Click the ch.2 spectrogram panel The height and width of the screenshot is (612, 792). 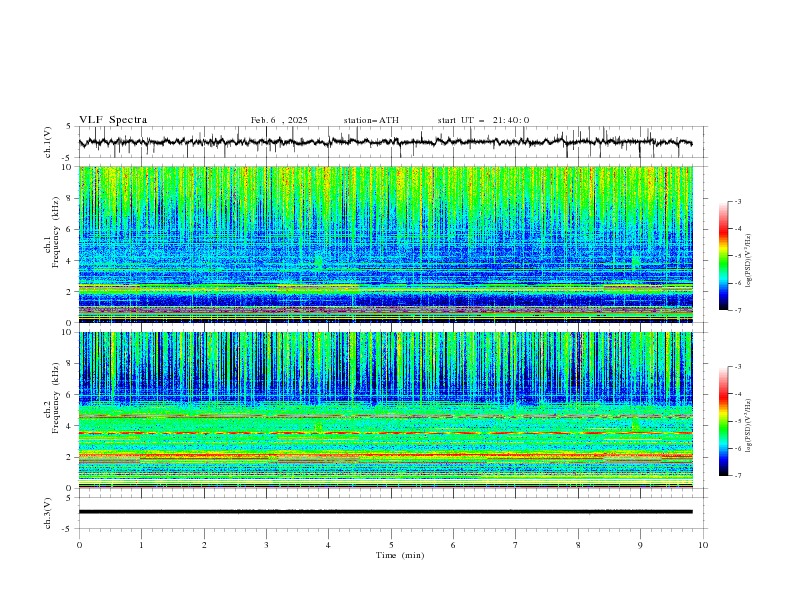(x=386, y=410)
